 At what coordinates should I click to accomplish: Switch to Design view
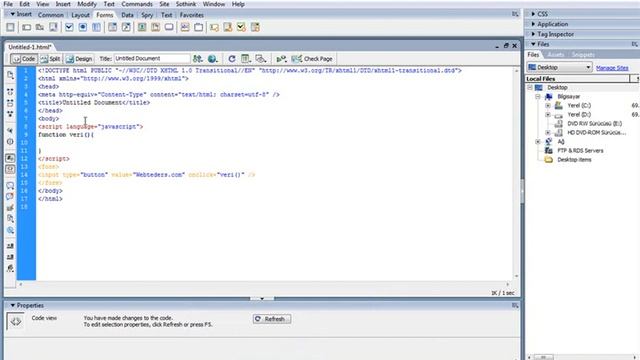tap(79, 59)
